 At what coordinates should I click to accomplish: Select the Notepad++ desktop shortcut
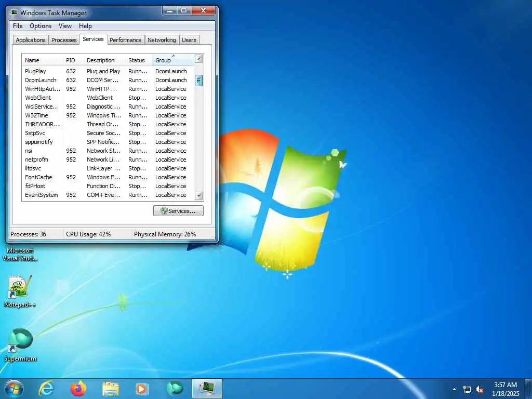(x=20, y=291)
